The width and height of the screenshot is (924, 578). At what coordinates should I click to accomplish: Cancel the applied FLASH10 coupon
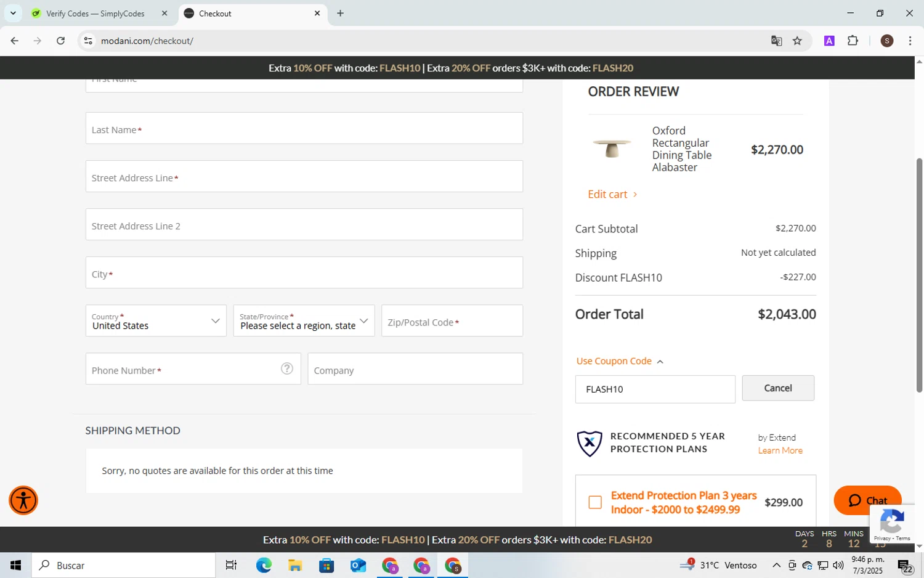pos(778,388)
